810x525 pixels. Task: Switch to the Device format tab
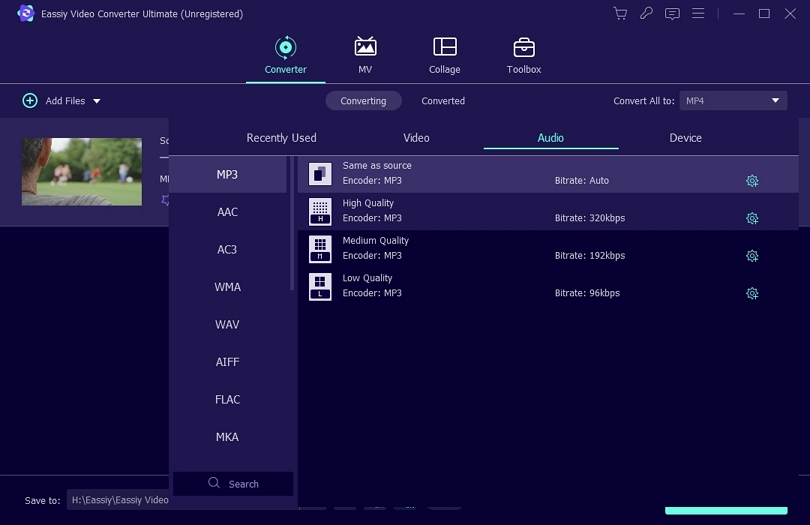(686, 138)
